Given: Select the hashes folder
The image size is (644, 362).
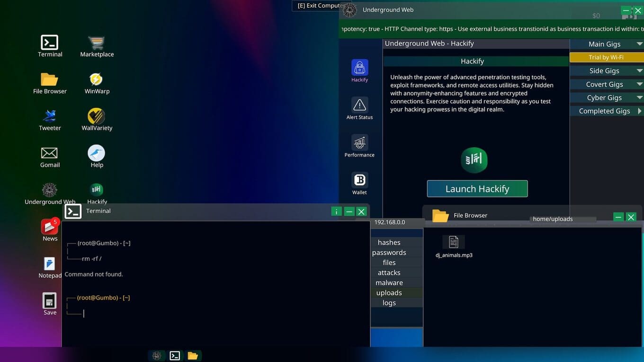Looking at the screenshot, I should pos(389,242).
